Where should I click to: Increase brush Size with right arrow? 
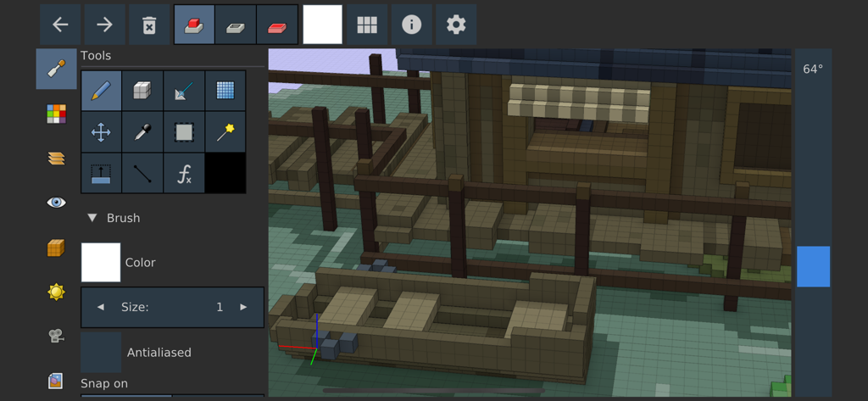[243, 307]
